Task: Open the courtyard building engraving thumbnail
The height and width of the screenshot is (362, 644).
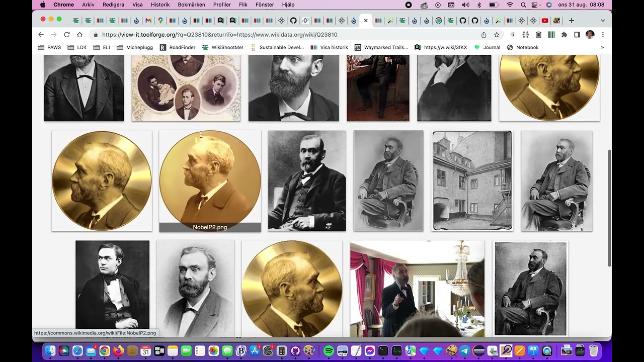Action: pyautogui.click(x=472, y=180)
